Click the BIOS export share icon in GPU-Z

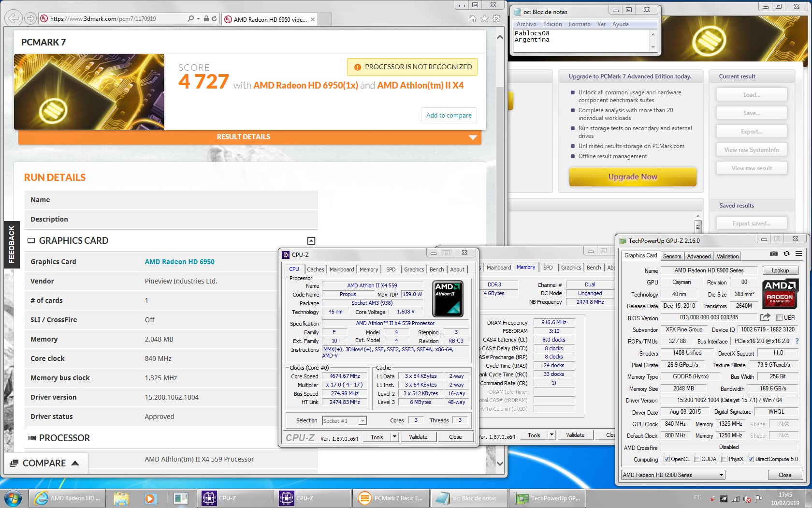click(766, 317)
